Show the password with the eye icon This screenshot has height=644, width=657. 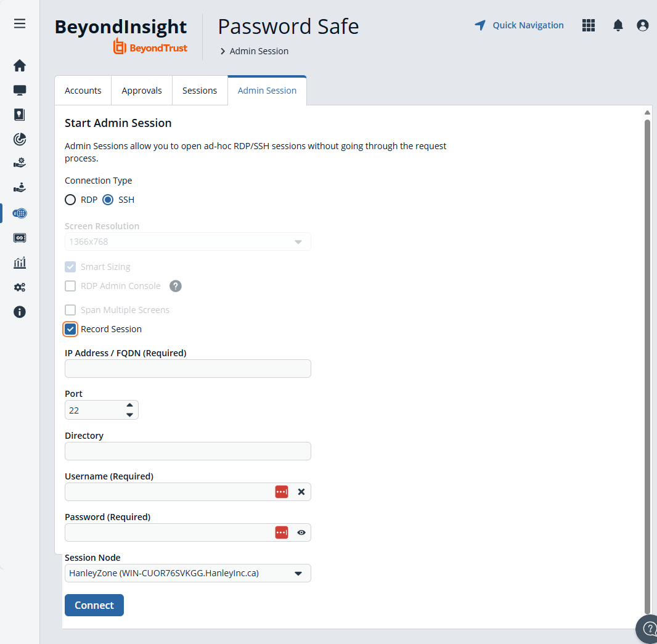point(301,532)
